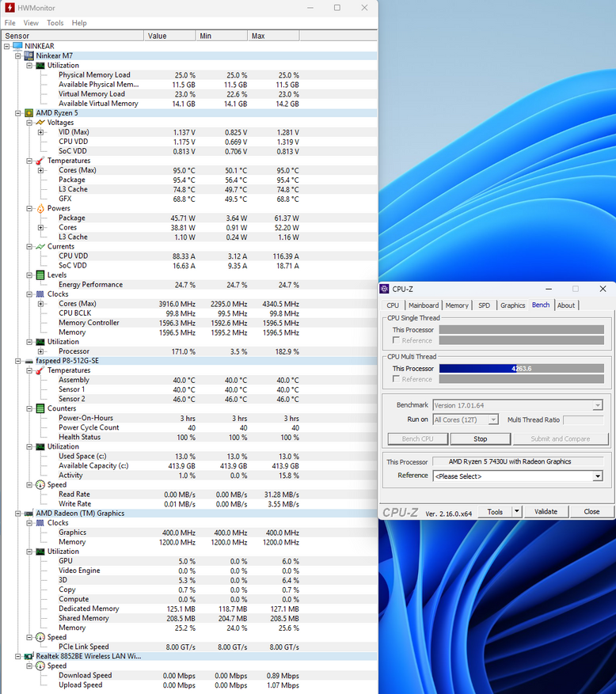Collapse the NINKEAR root node
The height and width of the screenshot is (694, 616).
[x=6, y=46]
